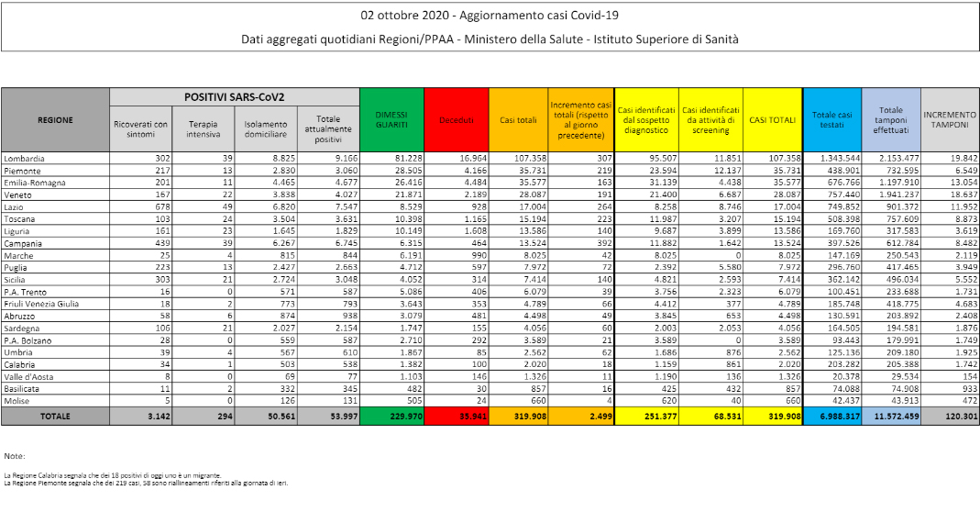Click Lombardia's dimessi guariti value 81.228
The height and width of the screenshot is (512, 980).
(x=407, y=159)
